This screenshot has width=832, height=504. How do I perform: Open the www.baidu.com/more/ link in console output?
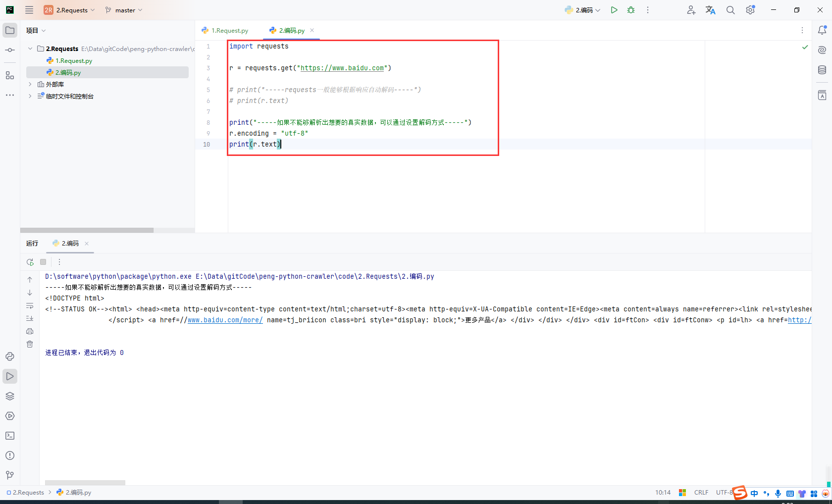(225, 320)
